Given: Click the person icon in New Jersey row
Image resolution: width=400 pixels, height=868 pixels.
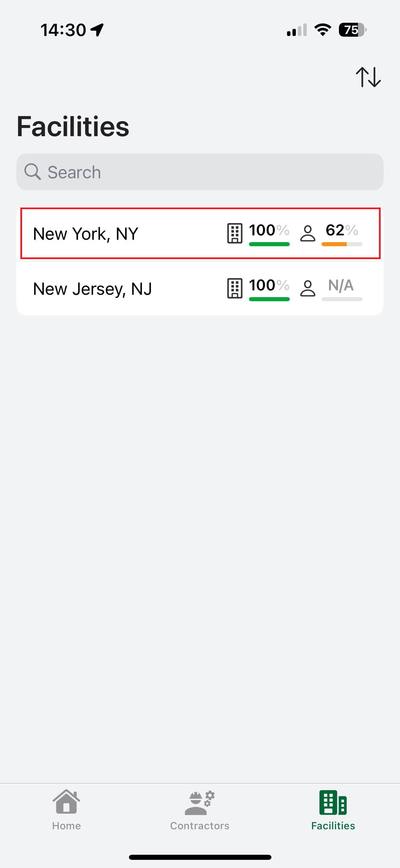Looking at the screenshot, I should pyautogui.click(x=308, y=288).
